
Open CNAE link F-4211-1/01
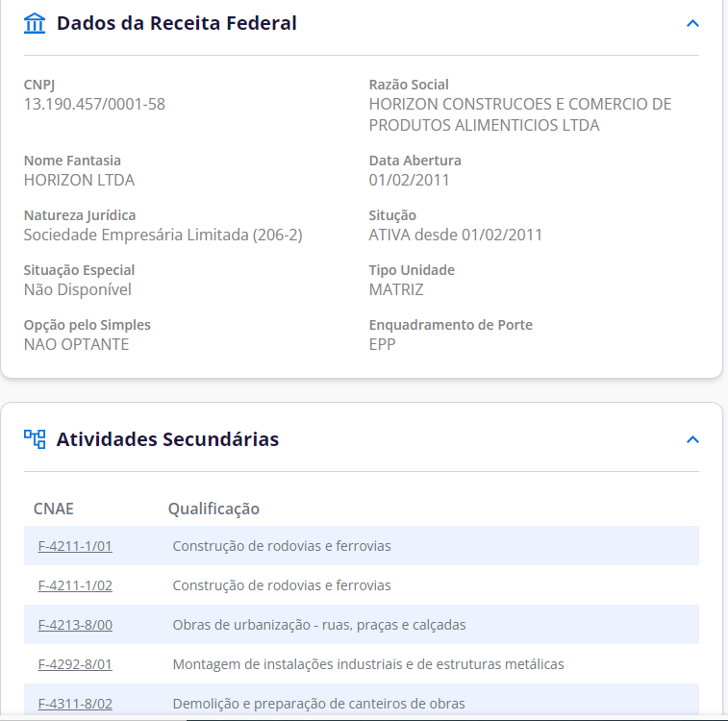(x=75, y=546)
